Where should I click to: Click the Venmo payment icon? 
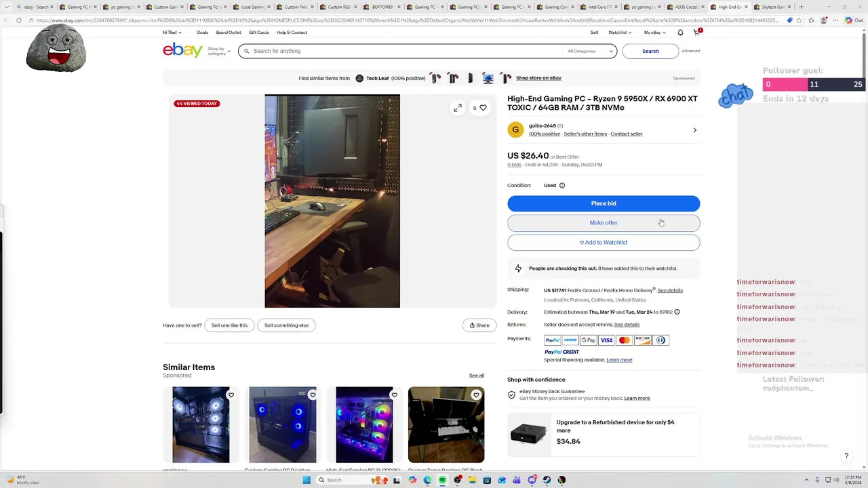coord(570,340)
